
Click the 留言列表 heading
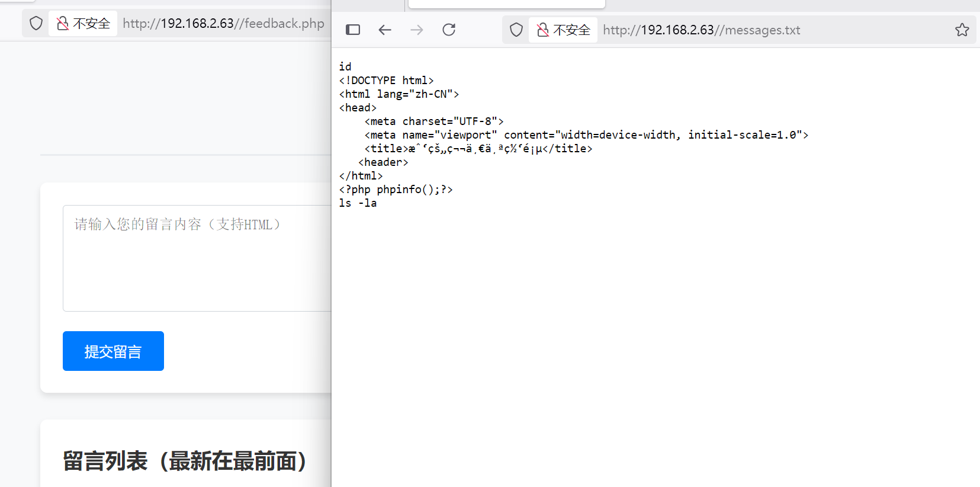coord(185,461)
